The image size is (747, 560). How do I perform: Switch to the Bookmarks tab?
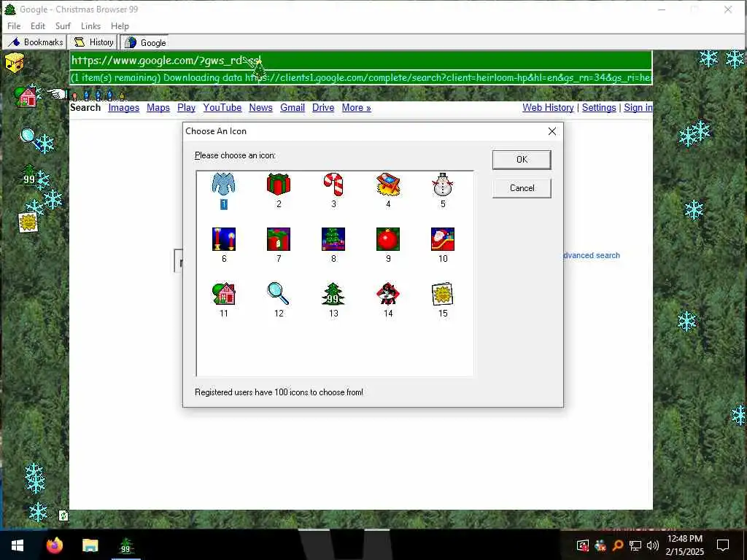point(35,42)
